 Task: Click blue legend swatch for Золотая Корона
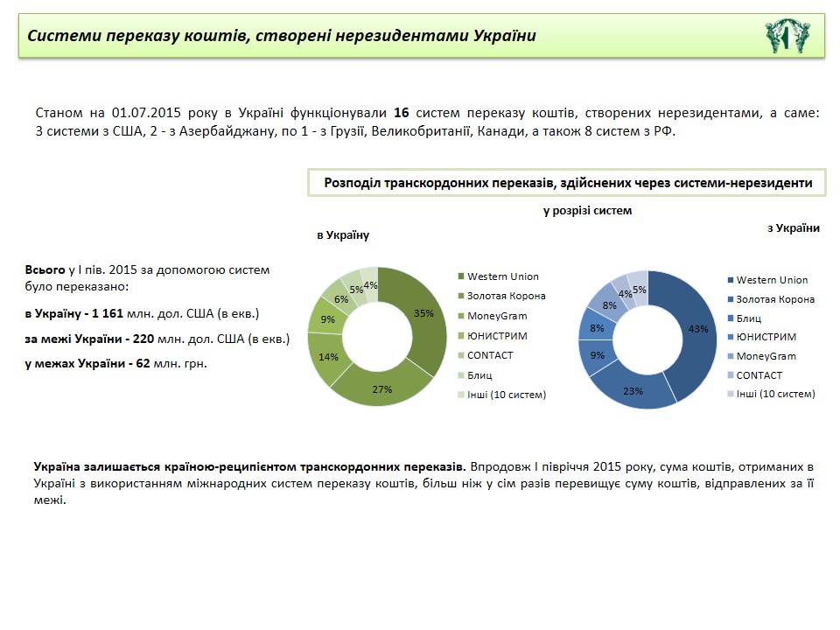click(730, 299)
